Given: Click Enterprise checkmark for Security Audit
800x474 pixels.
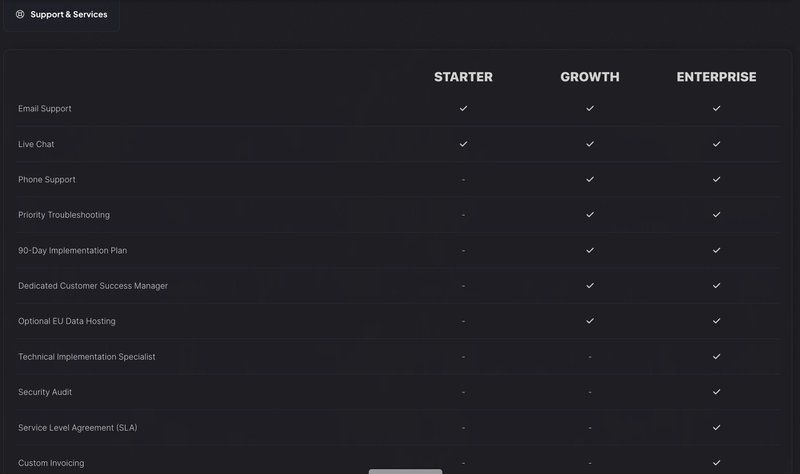Looking at the screenshot, I should pos(716,392).
